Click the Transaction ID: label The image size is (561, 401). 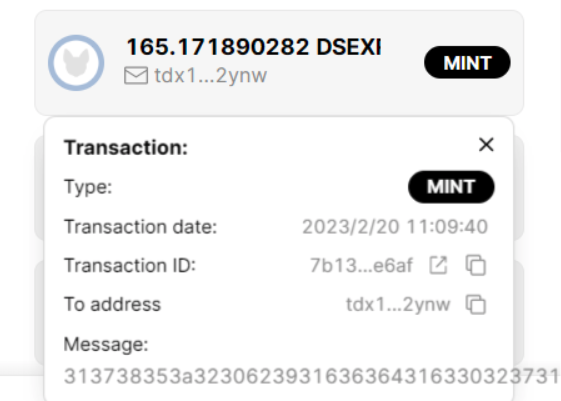(130, 265)
